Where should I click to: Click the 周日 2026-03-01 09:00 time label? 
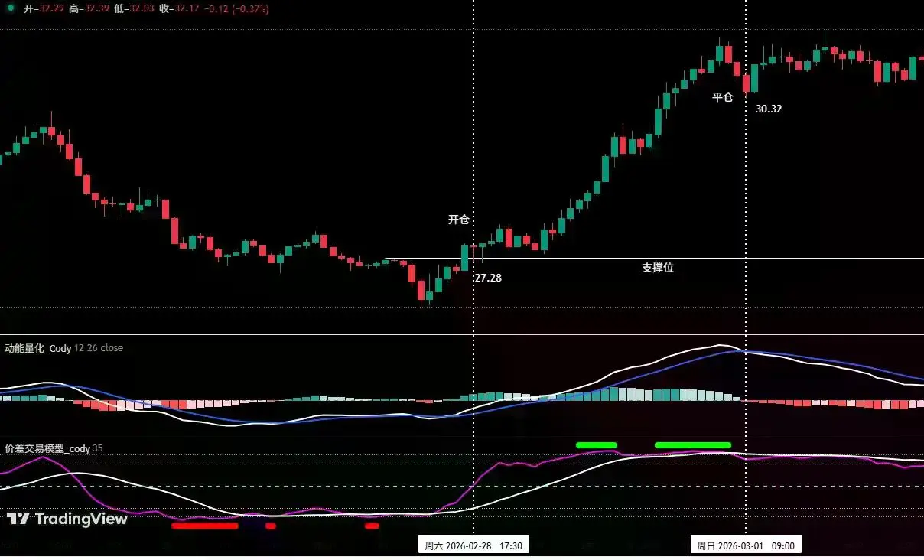pos(746,545)
